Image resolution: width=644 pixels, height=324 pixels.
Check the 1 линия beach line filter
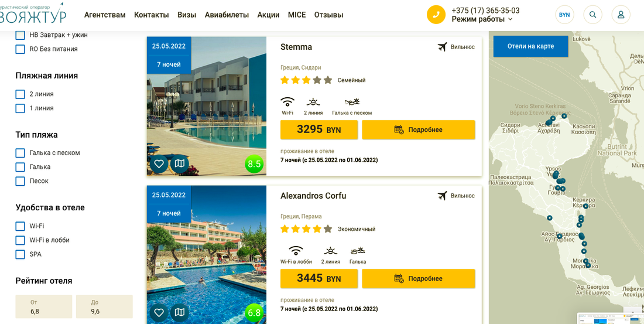pyautogui.click(x=20, y=108)
